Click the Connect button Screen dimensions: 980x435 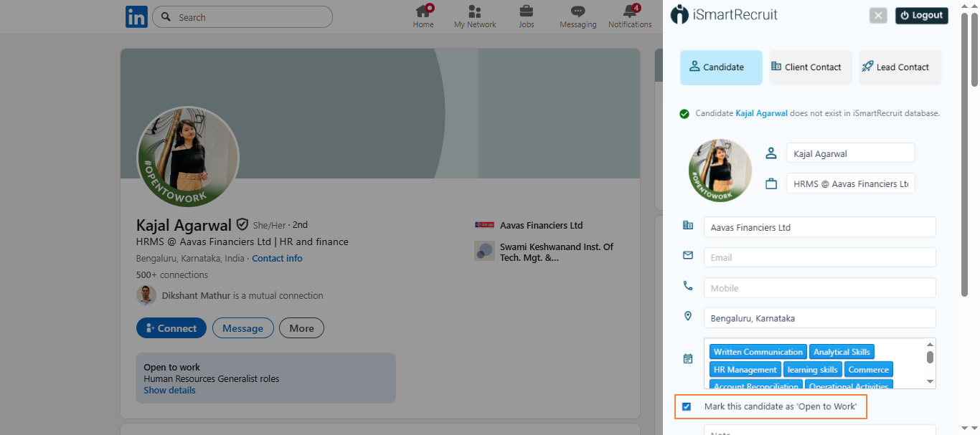(171, 328)
